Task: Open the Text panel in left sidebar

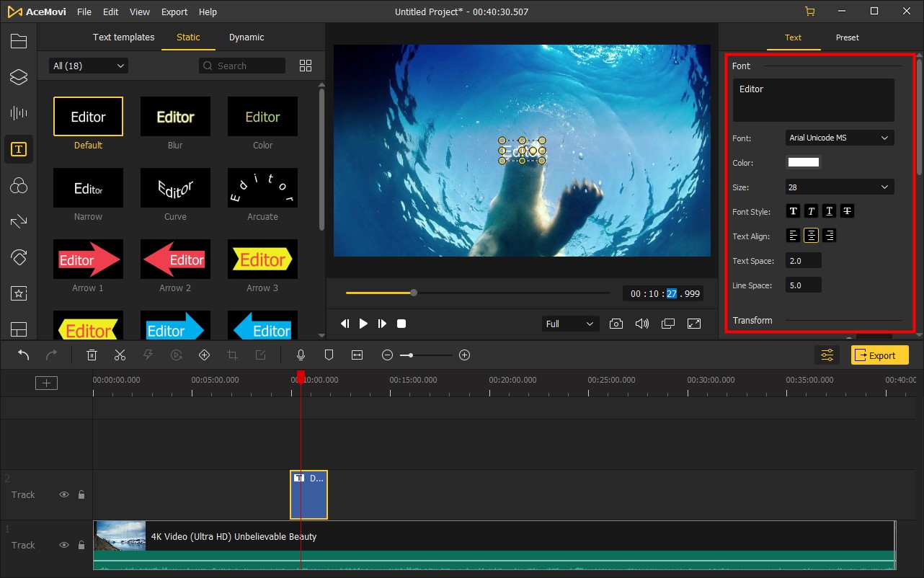Action: coord(19,149)
